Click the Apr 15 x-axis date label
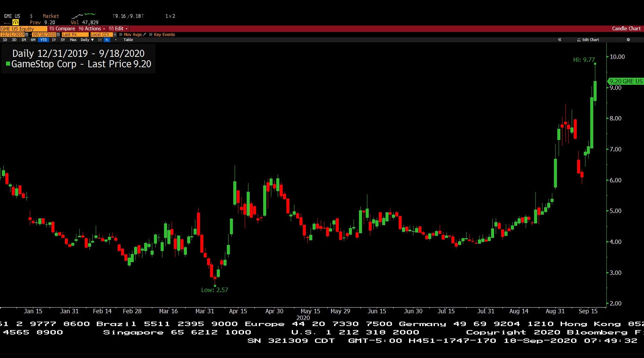 pos(238,311)
